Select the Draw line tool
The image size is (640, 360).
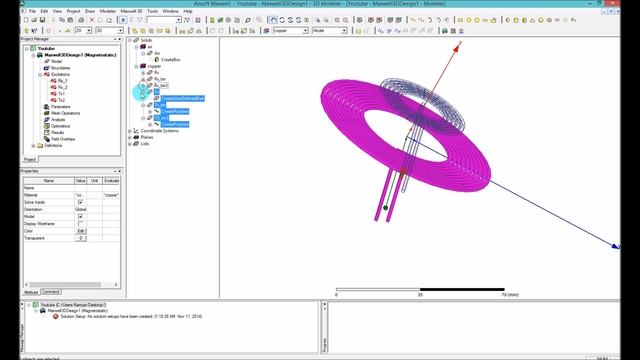(413, 20)
